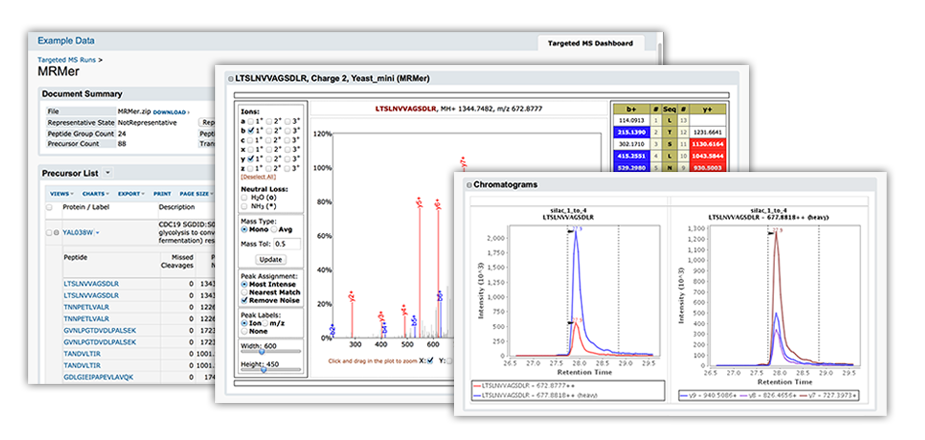This screenshot has height=440, width=925.
Task: Uncheck the b ion 1+ checkbox
Action: pos(251,131)
